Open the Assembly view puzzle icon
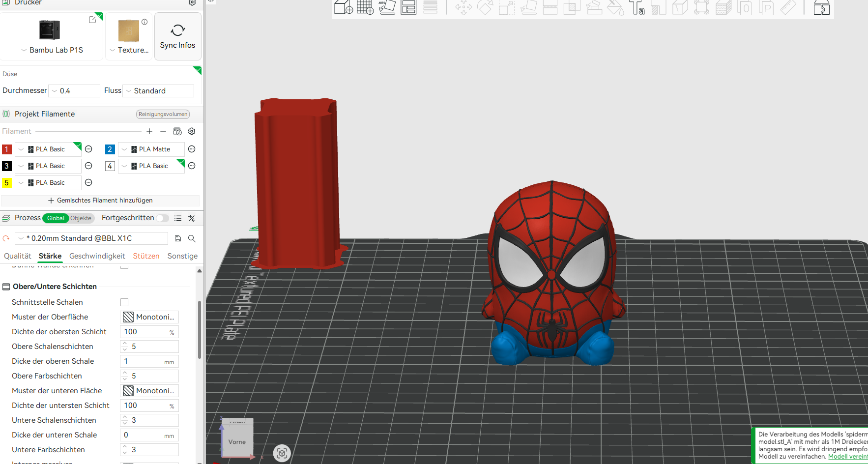868x464 pixels. click(821, 7)
